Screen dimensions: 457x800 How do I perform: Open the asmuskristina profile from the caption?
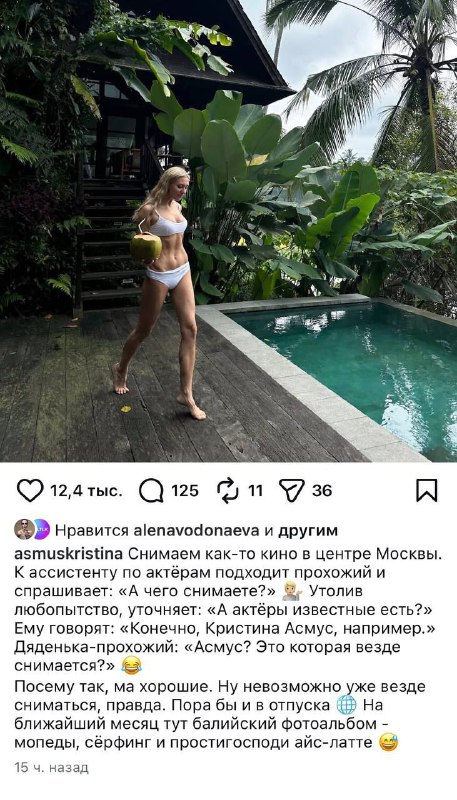[x=68, y=555]
